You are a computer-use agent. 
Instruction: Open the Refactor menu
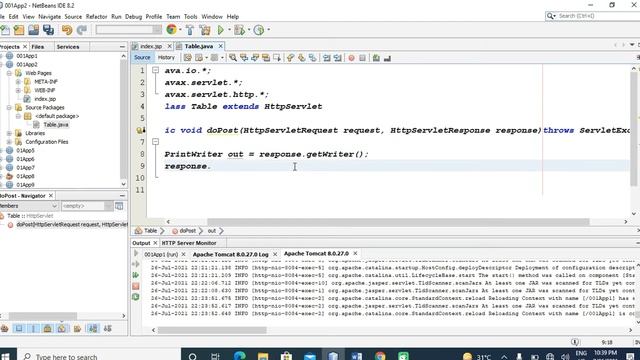pos(96,17)
